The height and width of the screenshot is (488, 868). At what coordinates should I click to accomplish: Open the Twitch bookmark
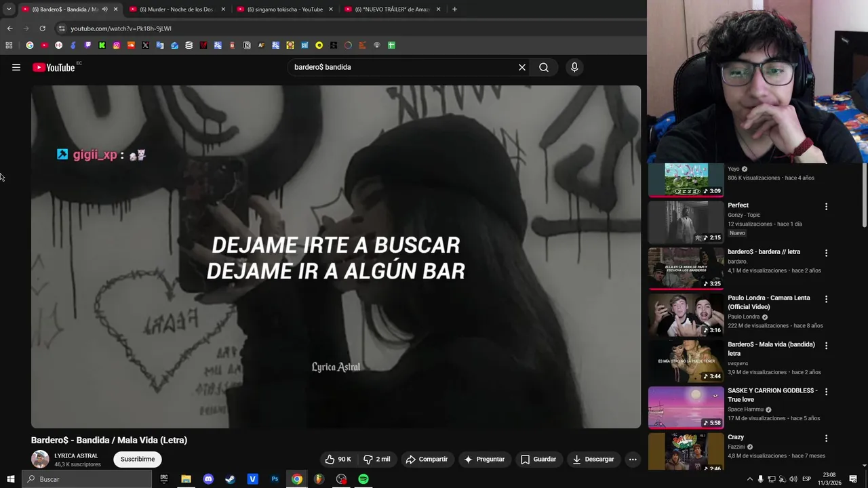point(87,45)
